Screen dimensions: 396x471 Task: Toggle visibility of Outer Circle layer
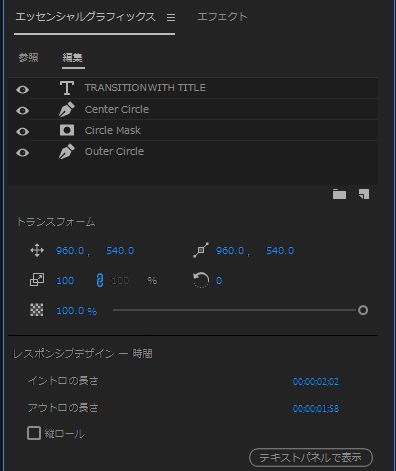23,152
